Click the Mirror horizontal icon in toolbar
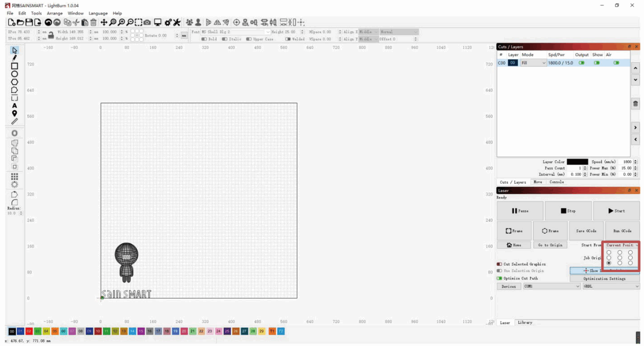This screenshot has height=346, width=644. (x=218, y=22)
